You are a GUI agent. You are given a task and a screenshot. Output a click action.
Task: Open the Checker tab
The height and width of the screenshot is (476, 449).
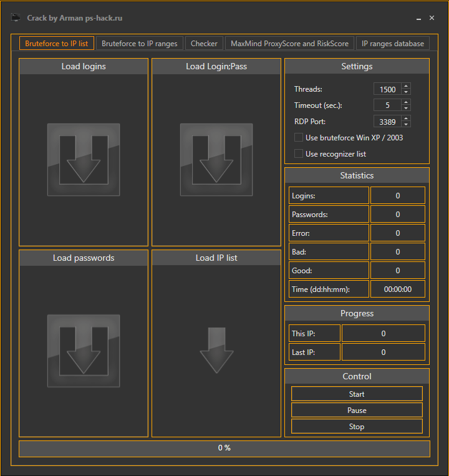[x=204, y=44]
